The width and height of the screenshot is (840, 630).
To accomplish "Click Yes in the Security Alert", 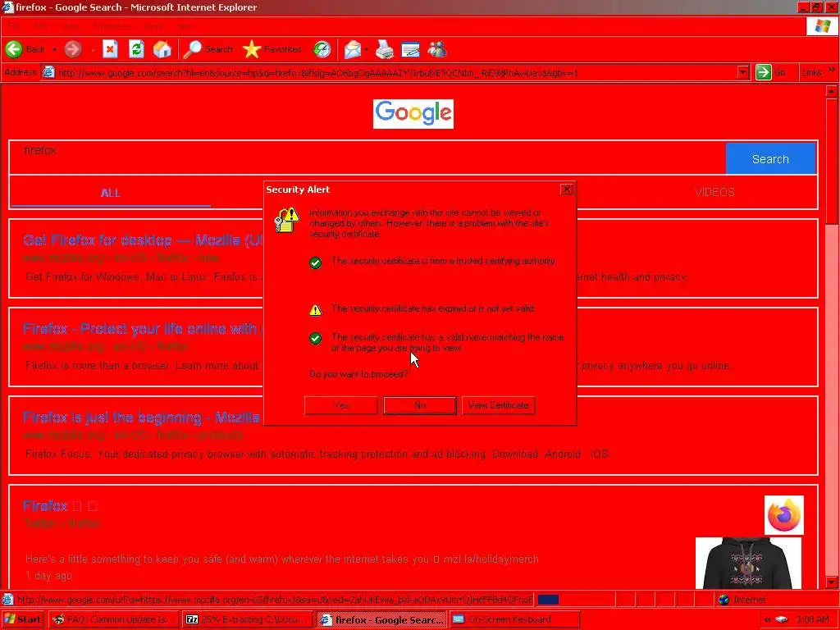I will pyautogui.click(x=341, y=405).
